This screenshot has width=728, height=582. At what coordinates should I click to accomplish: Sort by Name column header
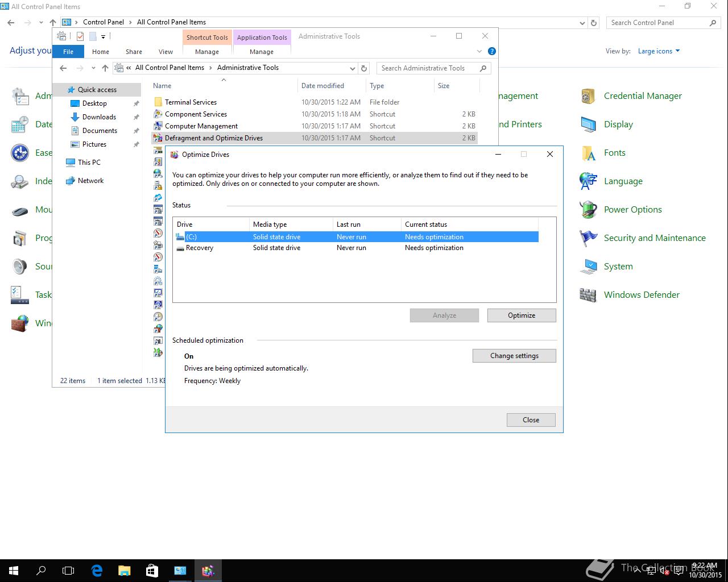tap(224, 86)
